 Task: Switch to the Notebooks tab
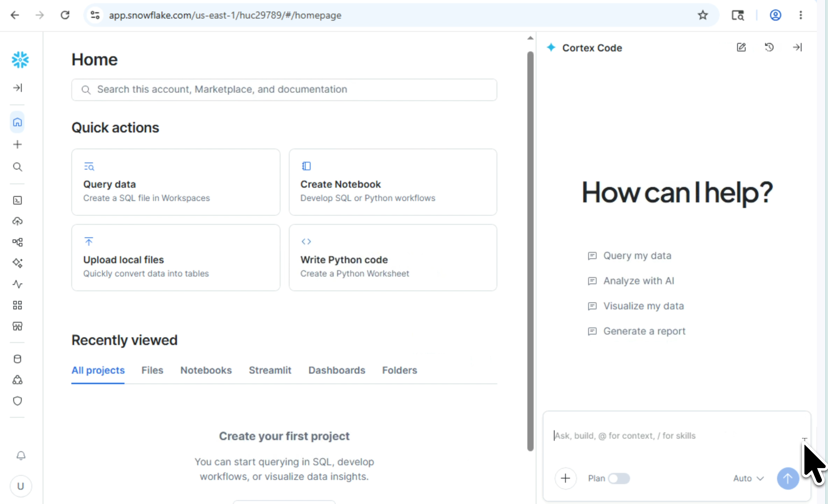(x=206, y=370)
